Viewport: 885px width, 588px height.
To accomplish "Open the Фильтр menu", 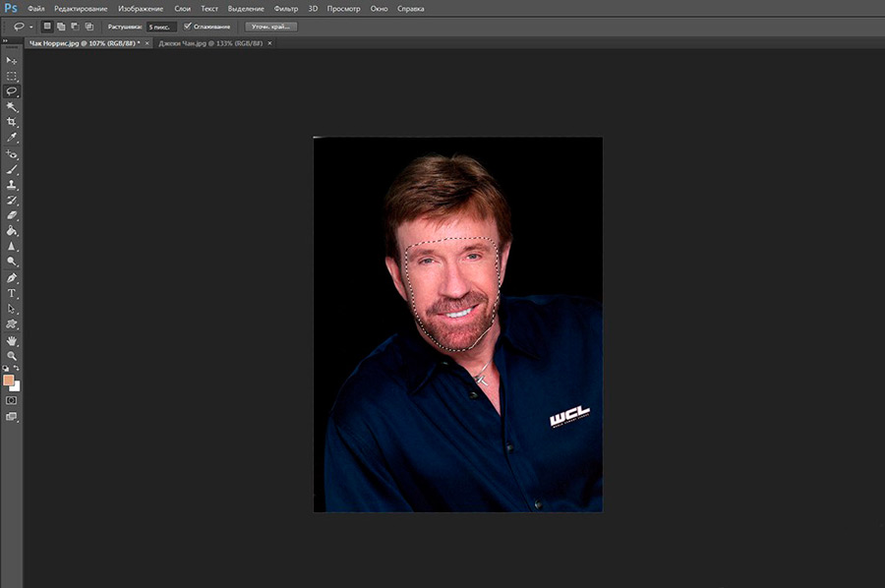I will [286, 8].
